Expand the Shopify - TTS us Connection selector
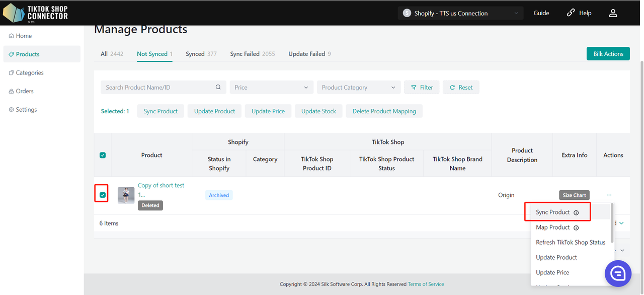Screen dimensions: 644x295 pos(460,13)
